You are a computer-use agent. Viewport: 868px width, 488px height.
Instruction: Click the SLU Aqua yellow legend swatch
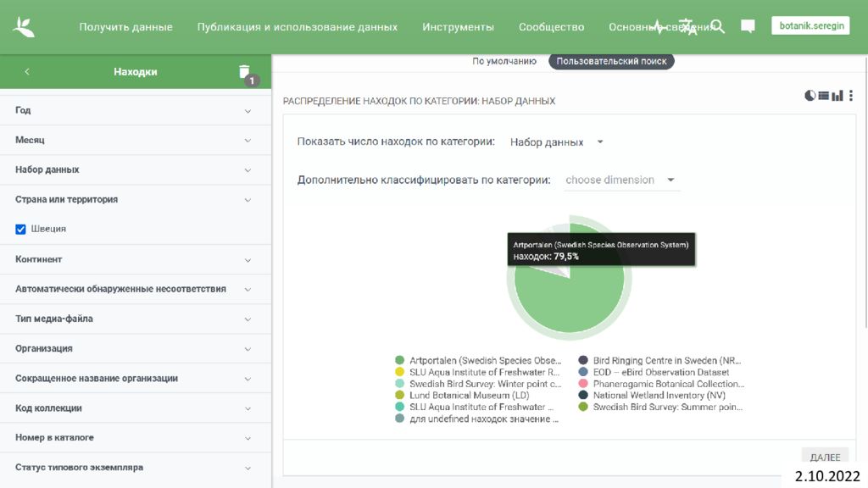[400, 372]
